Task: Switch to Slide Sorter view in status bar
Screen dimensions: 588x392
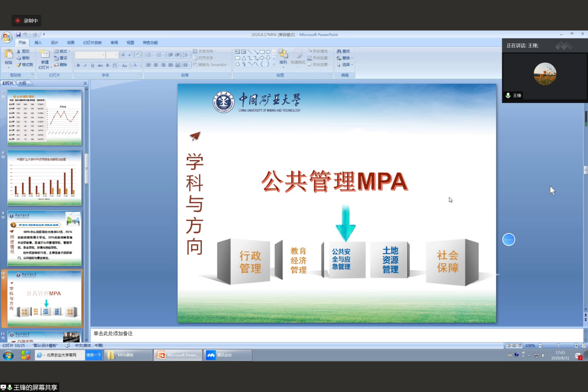Action: [x=514, y=346]
